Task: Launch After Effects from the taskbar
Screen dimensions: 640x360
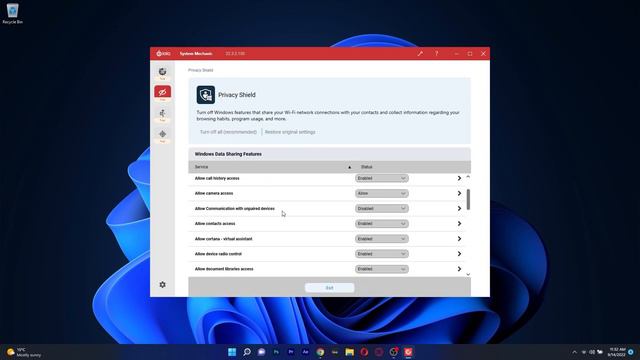Action: [x=305, y=352]
